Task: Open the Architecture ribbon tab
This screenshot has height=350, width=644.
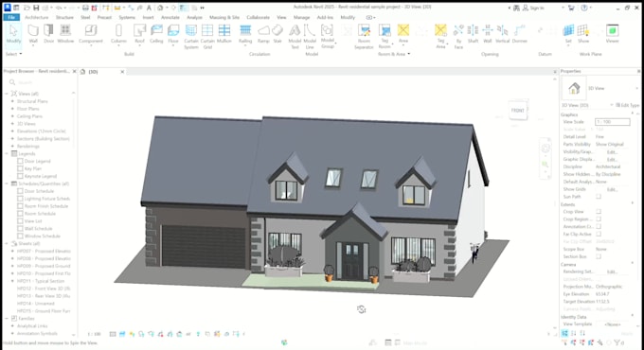Action: 37,17
